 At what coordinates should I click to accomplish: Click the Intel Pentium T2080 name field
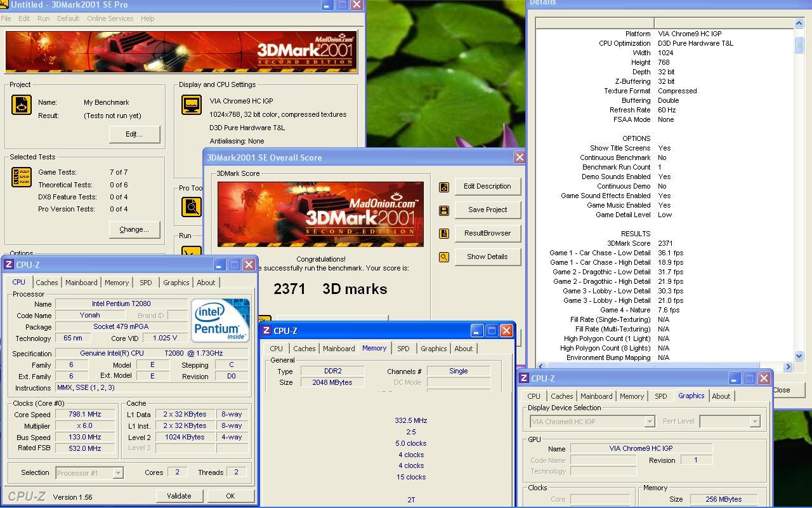[x=121, y=304]
